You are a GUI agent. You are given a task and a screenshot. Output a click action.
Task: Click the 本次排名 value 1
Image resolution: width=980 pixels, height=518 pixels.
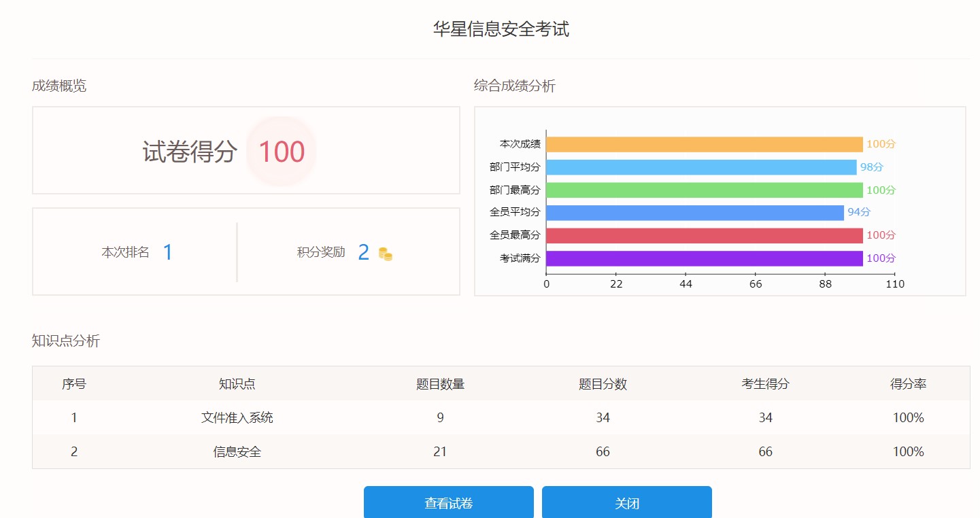(x=167, y=252)
